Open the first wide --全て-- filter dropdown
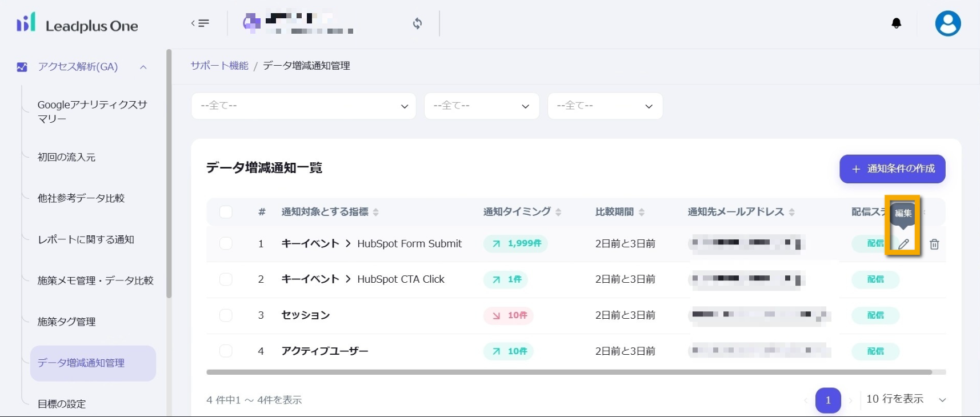Screen dimensions: 980x417 [303, 106]
